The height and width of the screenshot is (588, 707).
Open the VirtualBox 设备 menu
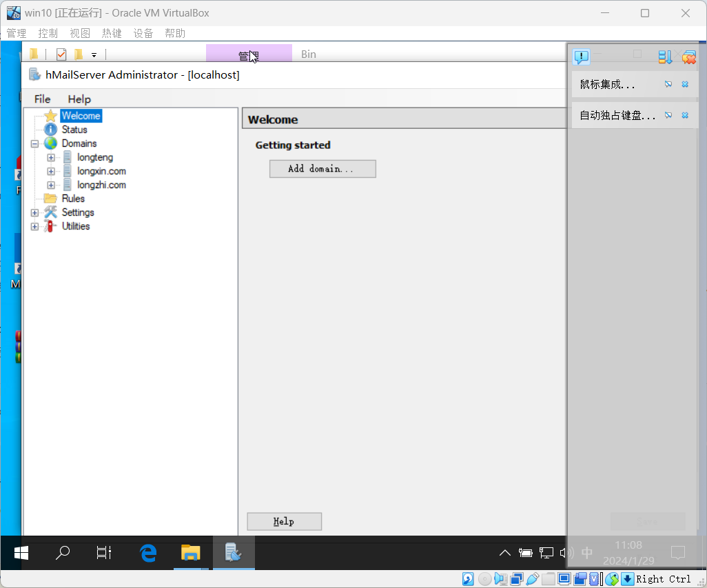(143, 33)
